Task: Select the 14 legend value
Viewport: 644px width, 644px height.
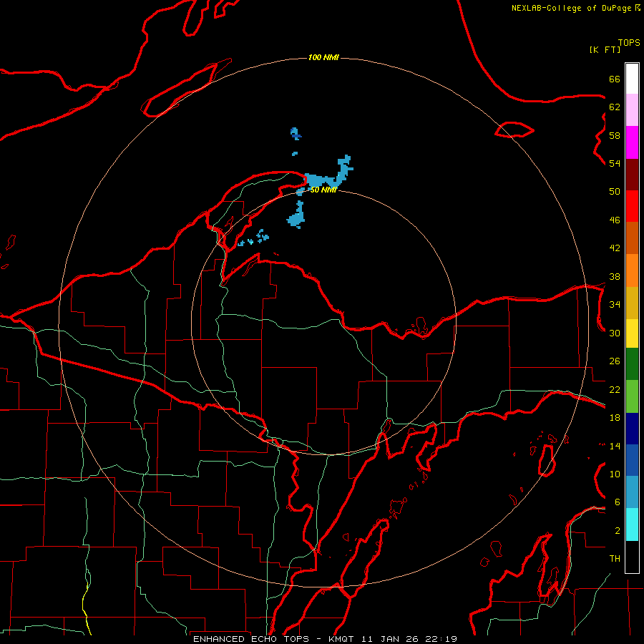Action: click(615, 446)
